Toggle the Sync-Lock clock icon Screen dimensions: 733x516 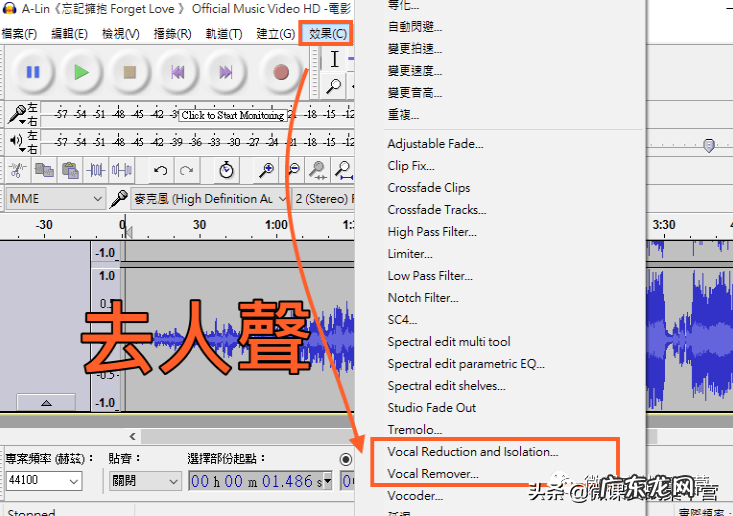point(226,170)
